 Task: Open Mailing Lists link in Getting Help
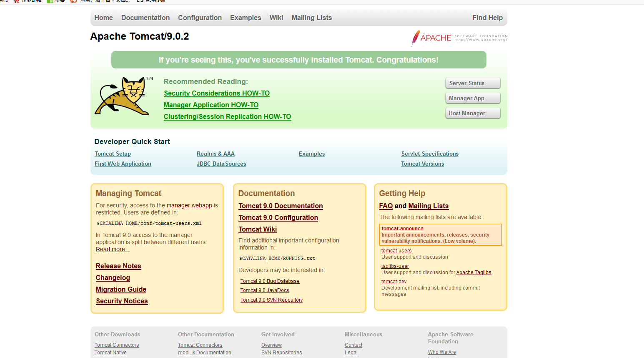(x=428, y=206)
